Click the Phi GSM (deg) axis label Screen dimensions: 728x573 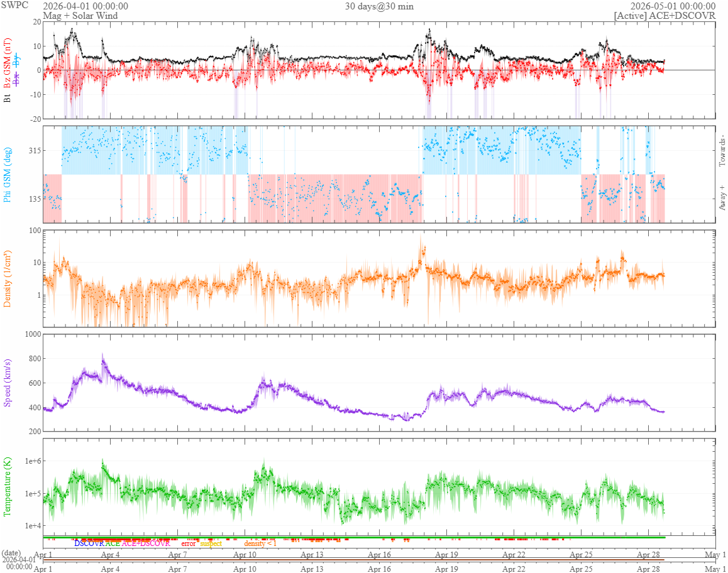point(7,175)
